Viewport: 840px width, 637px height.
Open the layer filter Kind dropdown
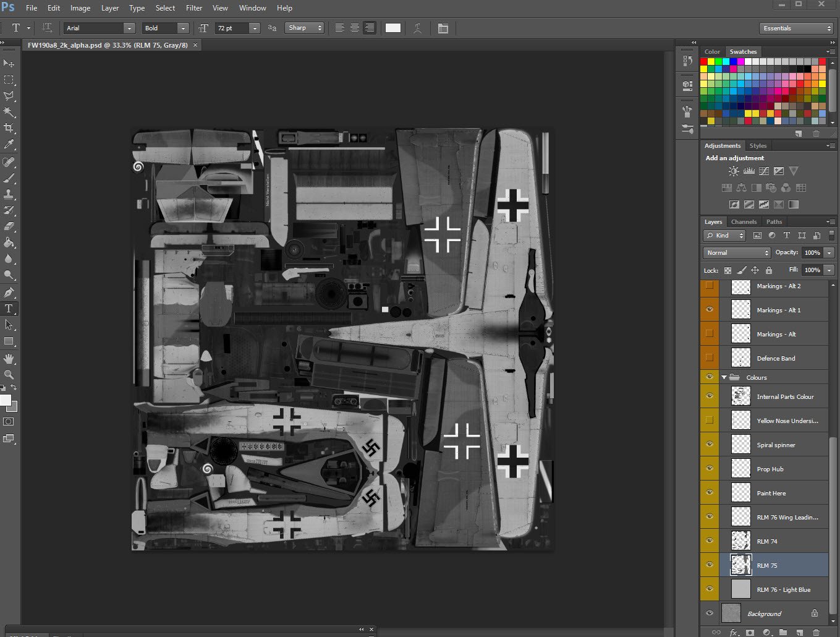point(724,235)
